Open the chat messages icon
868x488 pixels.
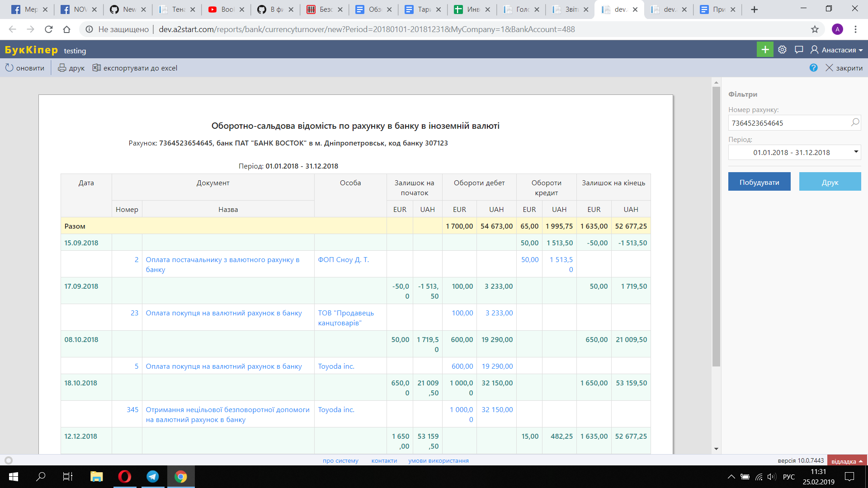799,50
